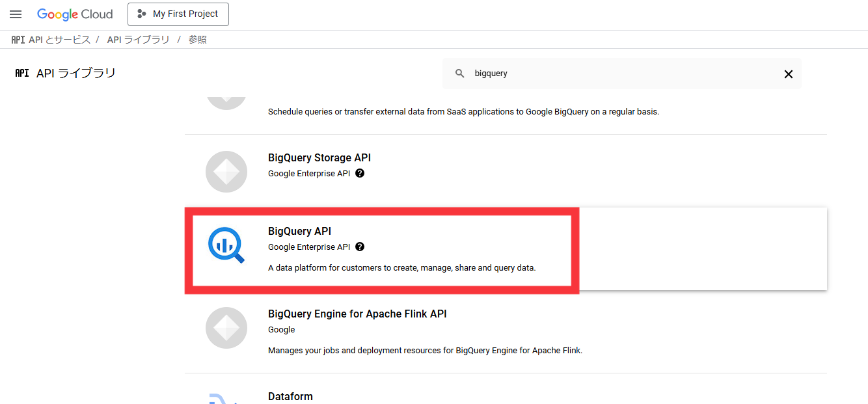Click the API ライブラリ page heading
Screen dimensions: 868x404
click(x=76, y=74)
